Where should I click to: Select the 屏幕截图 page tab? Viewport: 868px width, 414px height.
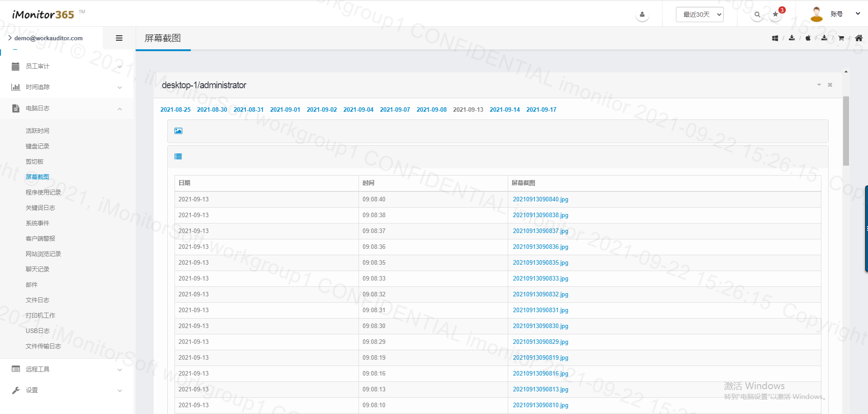point(163,38)
